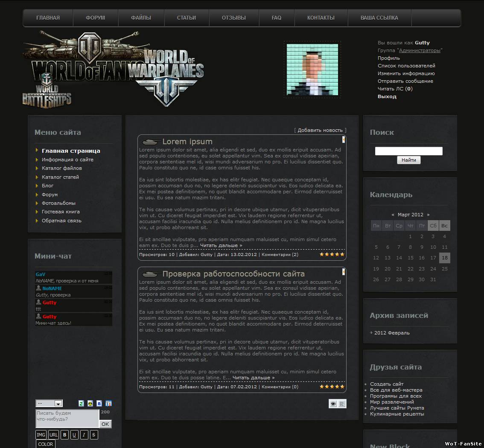Apply bold B formatting in mini-chat

tap(64, 435)
